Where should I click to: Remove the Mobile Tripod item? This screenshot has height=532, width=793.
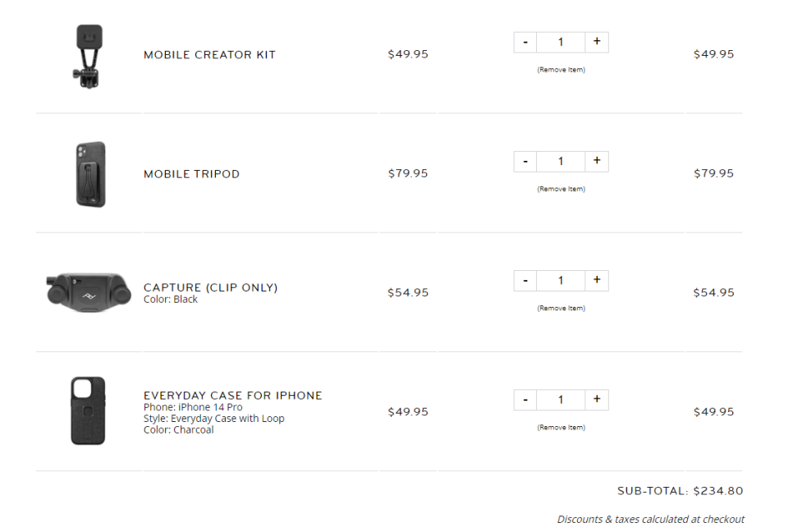pyautogui.click(x=561, y=189)
